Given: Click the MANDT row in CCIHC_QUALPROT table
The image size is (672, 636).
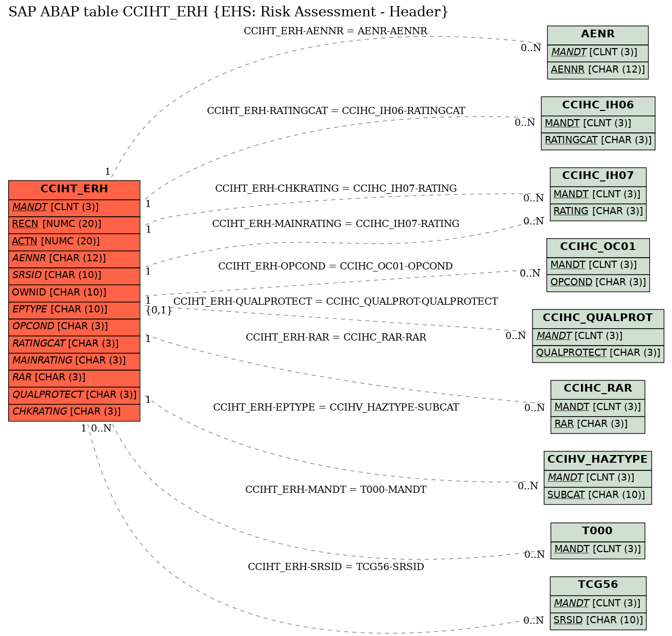Looking at the screenshot, I should [598, 336].
